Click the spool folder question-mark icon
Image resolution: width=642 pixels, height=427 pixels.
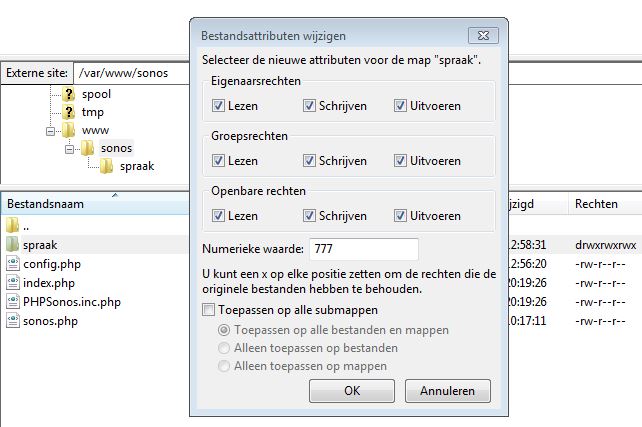(68, 93)
